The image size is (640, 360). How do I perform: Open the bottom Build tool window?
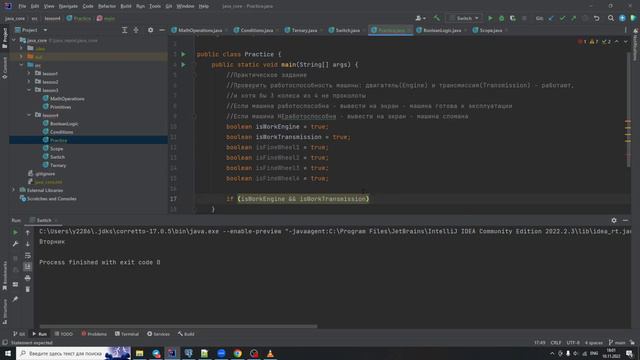tap(186, 334)
